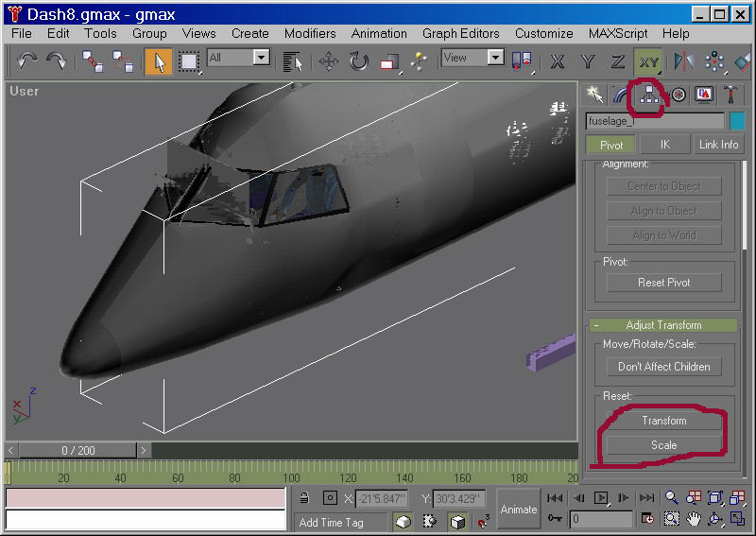The width and height of the screenshot is (756, 536).
Task: Open the MAXScript menu
Action: (618, 33)
